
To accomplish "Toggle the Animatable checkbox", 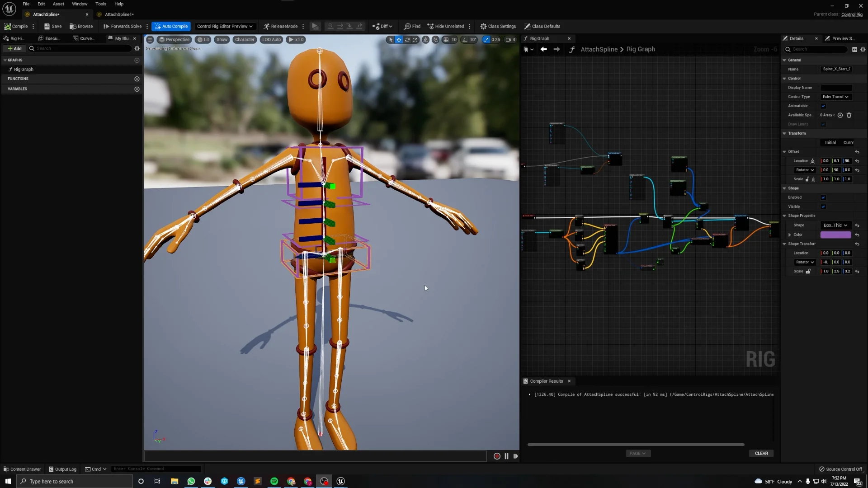I will pos(823,106).
